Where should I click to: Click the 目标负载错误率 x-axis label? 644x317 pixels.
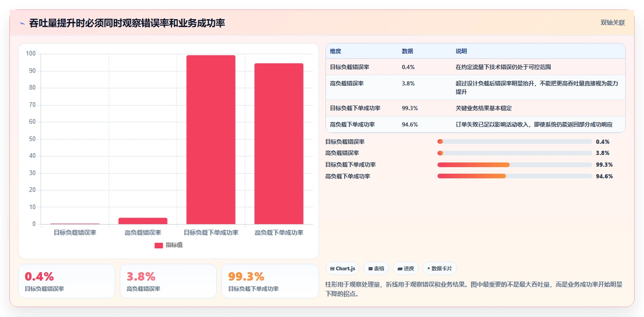click(75, 232)
